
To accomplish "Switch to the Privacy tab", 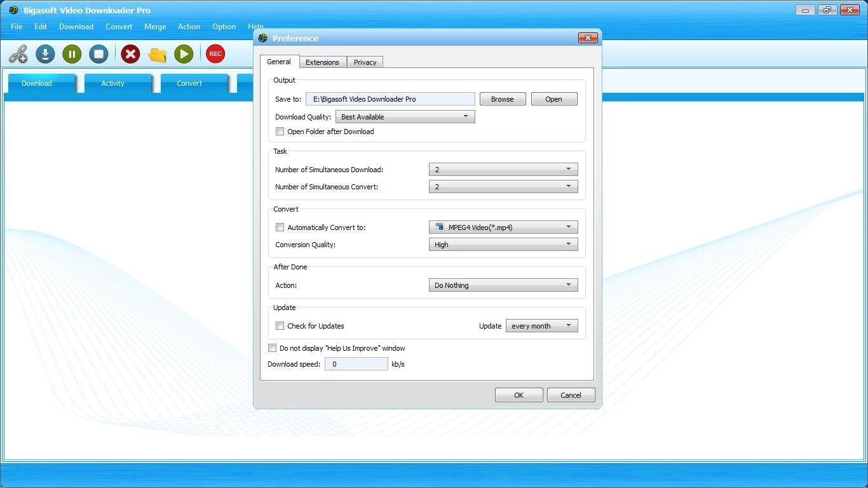I will point(365,62).
